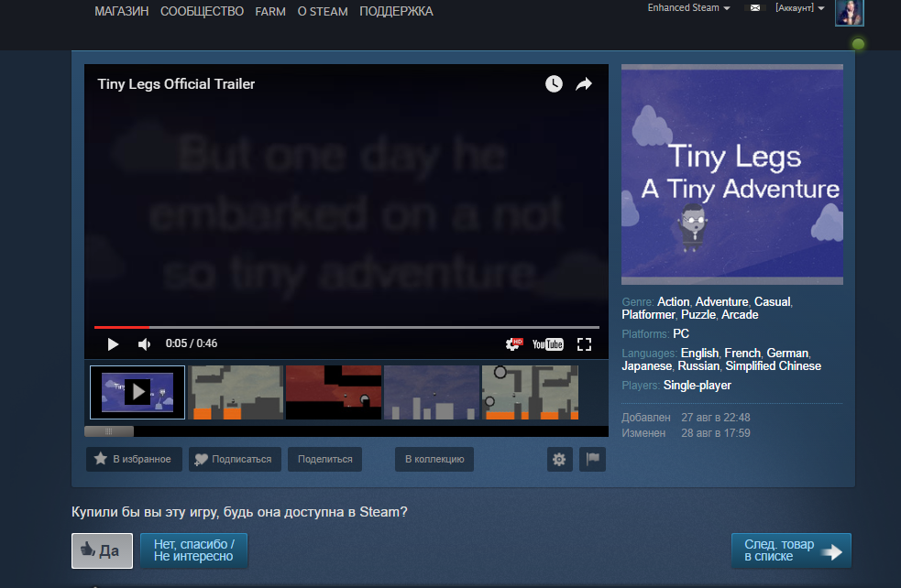Click the English language text
This screenshot has width=901, height=588.
[700, 354]
